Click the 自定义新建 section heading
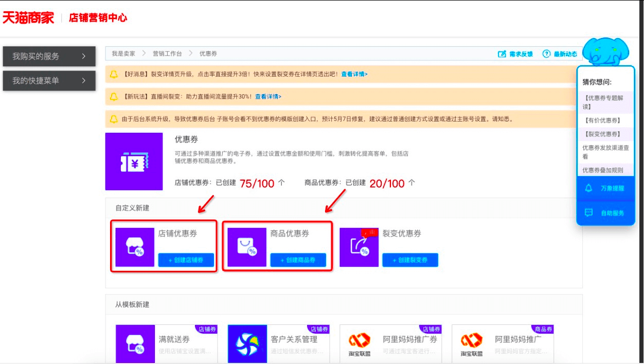This screenshot has width=644, height=364. tap(132, 208)
